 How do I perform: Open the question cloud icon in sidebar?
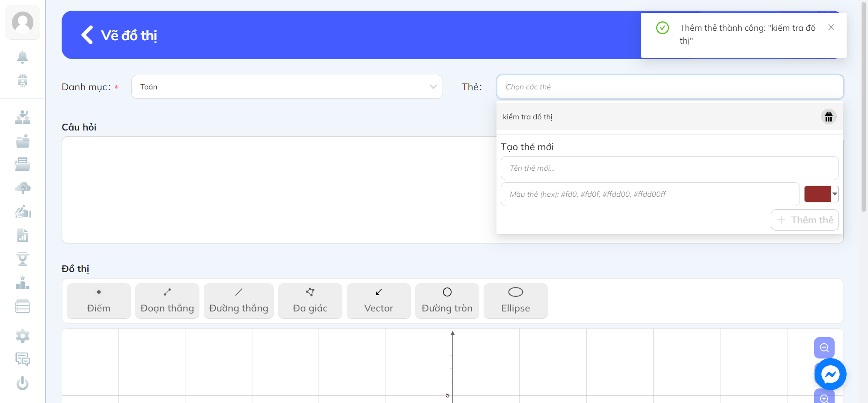click(x=23, y=188)
